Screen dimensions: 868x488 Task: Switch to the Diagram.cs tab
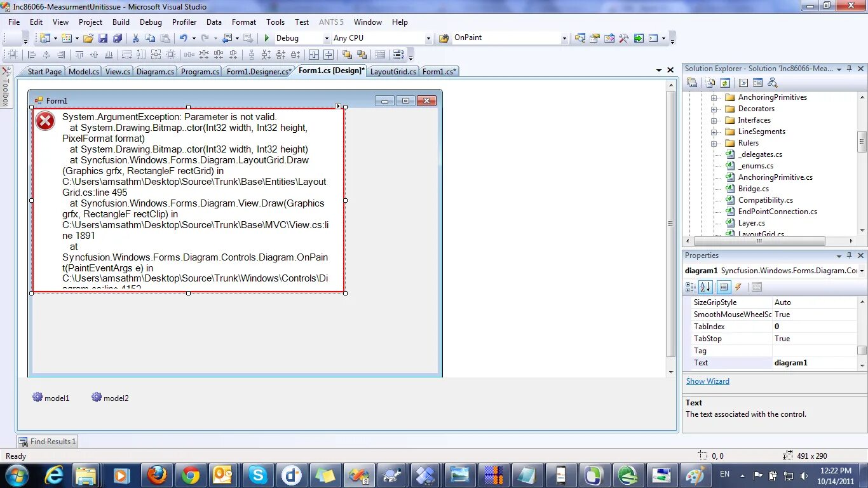coord(155,71)
